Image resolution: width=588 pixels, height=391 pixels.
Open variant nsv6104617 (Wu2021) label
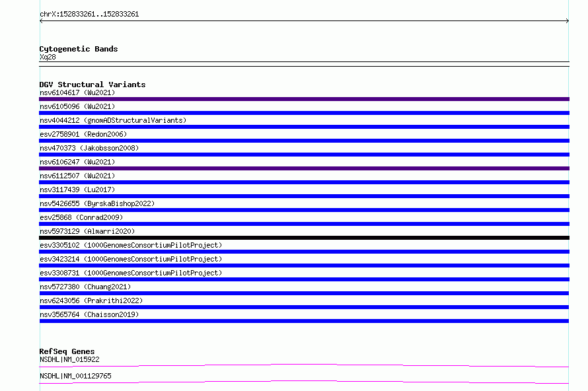point(77,92)
